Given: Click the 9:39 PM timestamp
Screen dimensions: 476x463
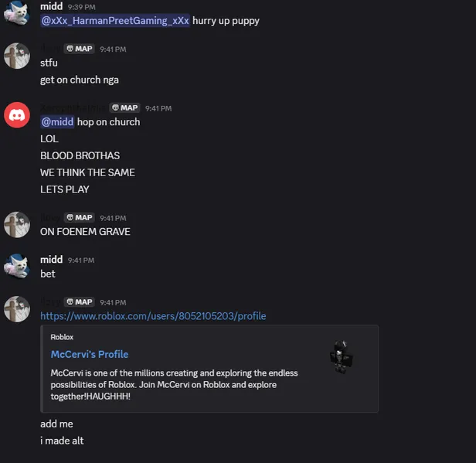Looking at the screenshot, I should 82,7.
